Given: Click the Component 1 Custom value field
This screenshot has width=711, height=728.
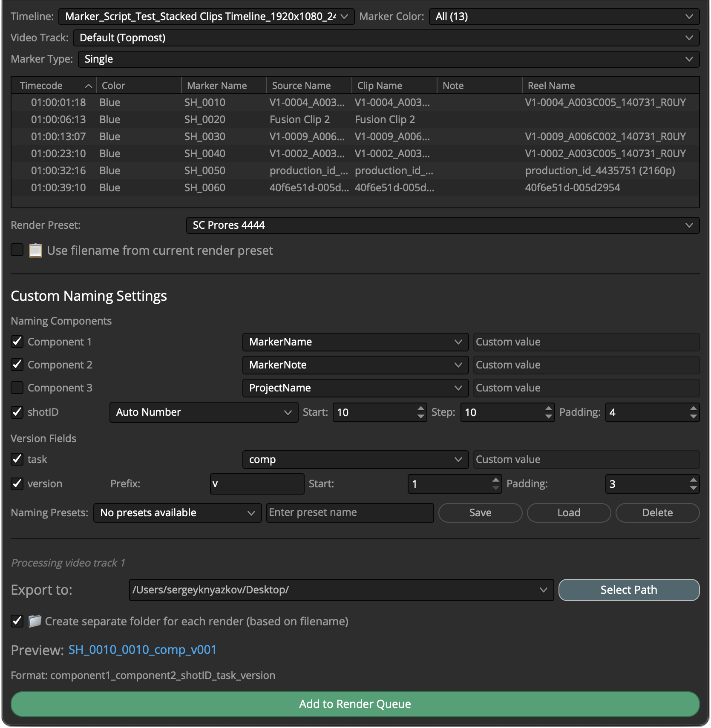Looking at the screenshot, I should [x=586, y=342].
